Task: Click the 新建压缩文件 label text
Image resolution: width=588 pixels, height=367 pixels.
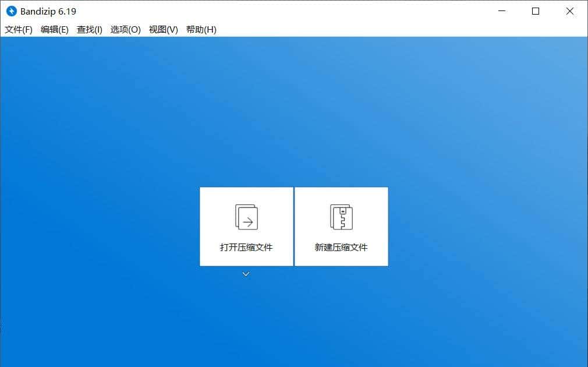Action: coord(342,247)
